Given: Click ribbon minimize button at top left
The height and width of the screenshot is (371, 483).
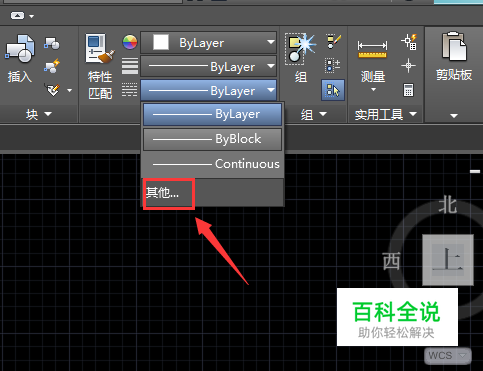Looking at the screenshot, I should [17, 15].
